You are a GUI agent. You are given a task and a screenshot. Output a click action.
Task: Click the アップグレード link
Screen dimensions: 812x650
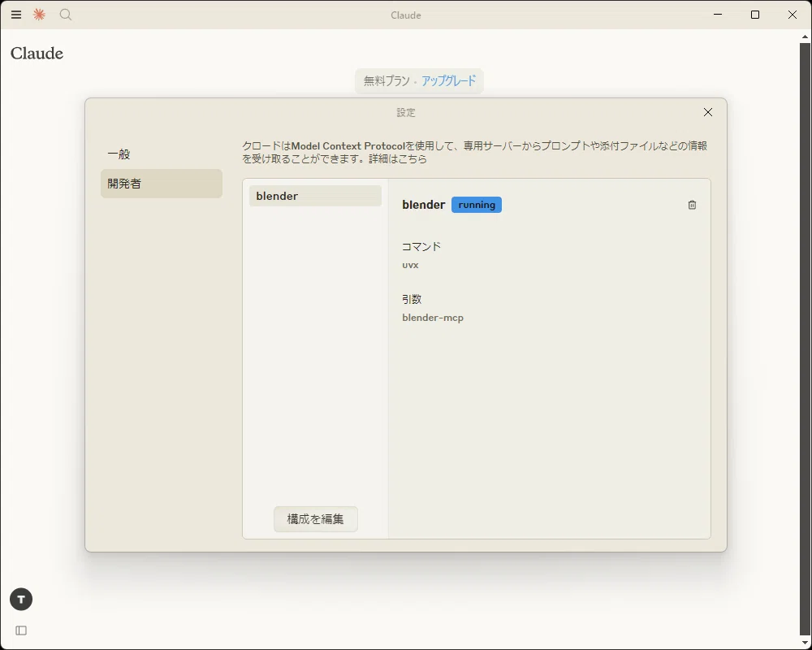(448, 81)
